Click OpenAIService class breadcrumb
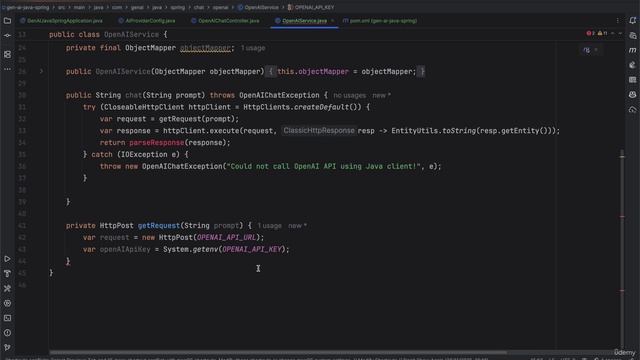The width and height of the screenshot is (640, 360). tap(258, 7)
